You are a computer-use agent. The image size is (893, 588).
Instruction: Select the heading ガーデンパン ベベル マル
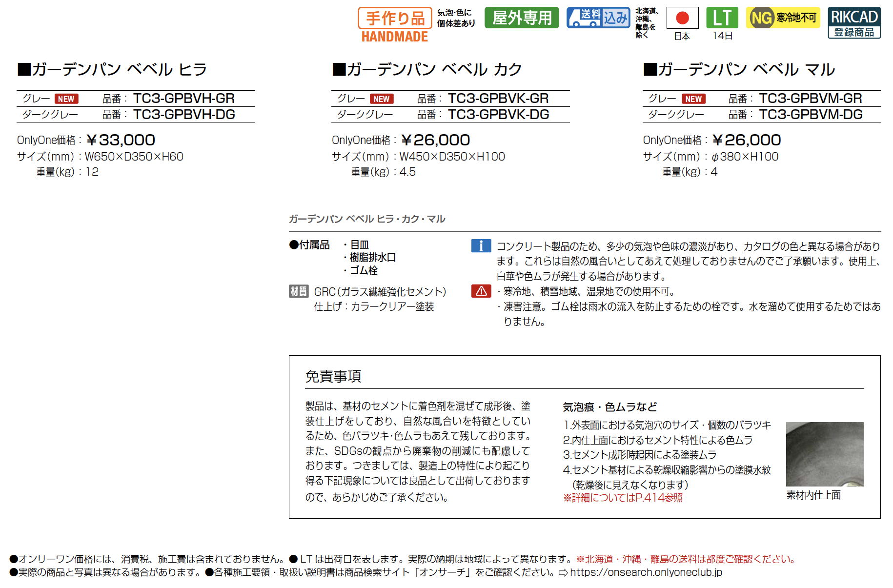(x=740, y=70)
